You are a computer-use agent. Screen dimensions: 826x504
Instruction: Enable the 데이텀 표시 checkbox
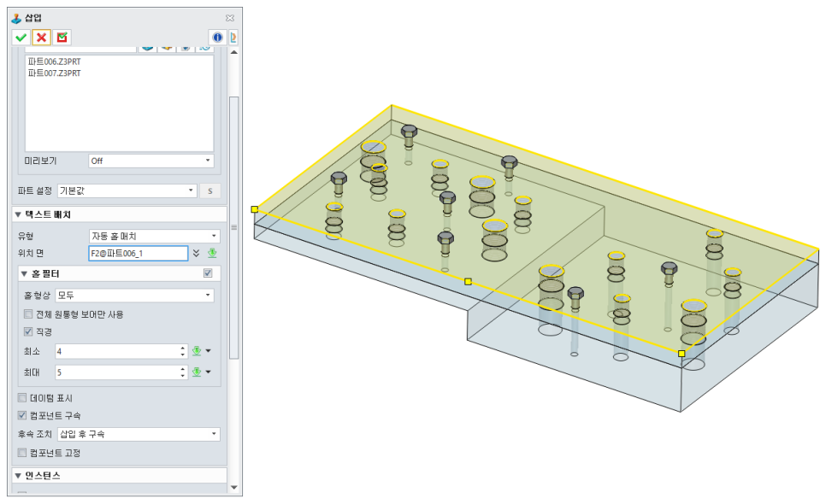pos(22,398)
